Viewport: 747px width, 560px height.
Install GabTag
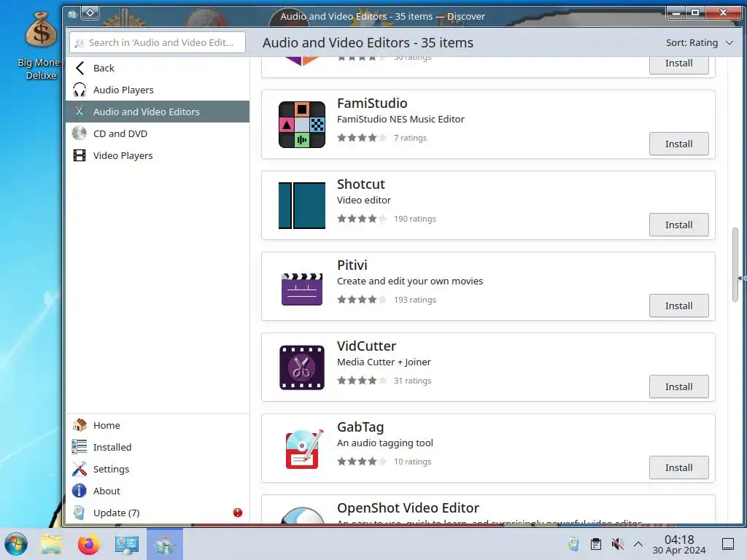678,467
